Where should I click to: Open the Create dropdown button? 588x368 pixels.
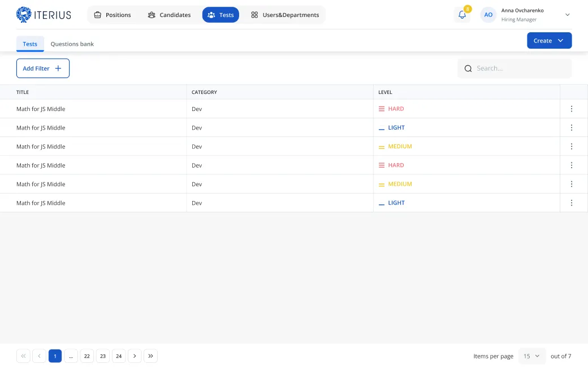[549, 41]
